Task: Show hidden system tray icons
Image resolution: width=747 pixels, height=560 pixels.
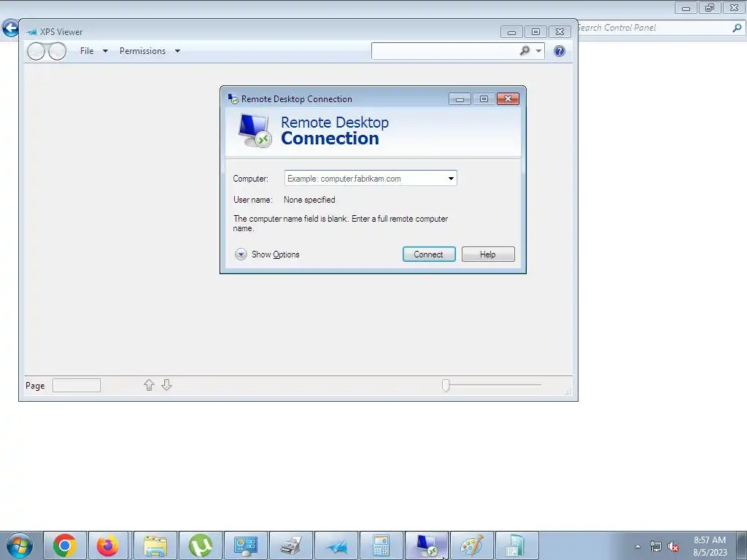Action: pos(638,546)
